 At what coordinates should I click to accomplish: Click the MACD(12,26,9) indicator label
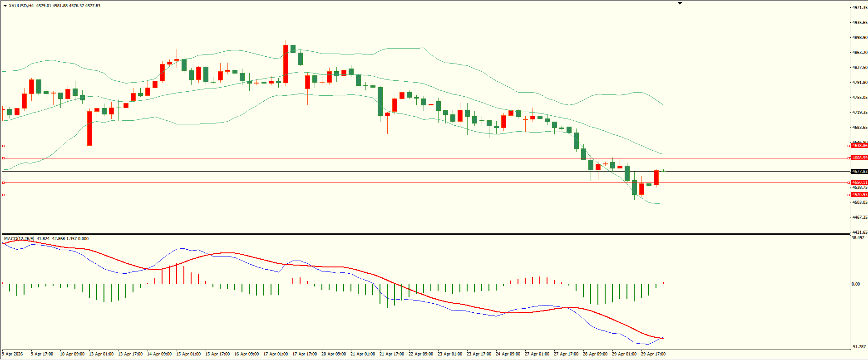click(19, 239)
